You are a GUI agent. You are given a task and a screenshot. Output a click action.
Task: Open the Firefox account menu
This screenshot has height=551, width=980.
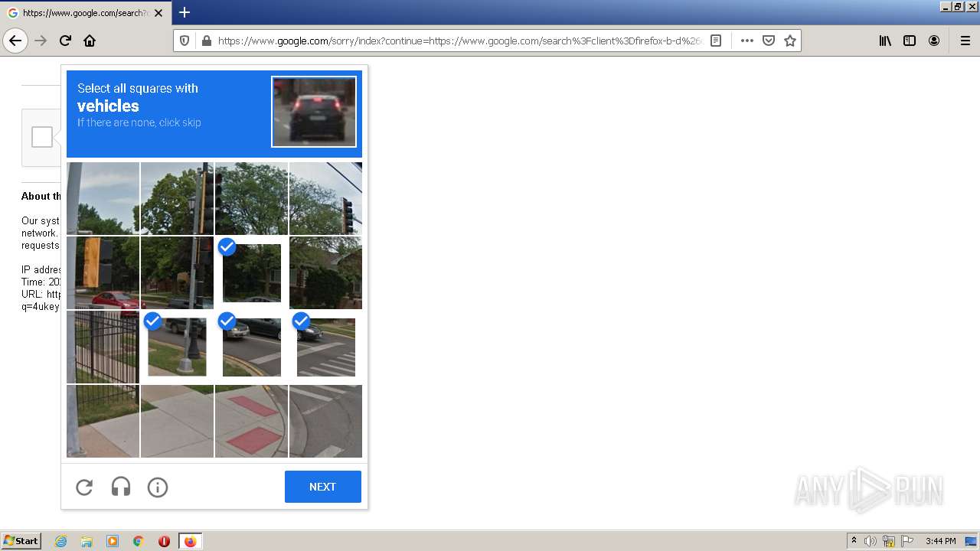pyautogui.click(x=934, y=41)
